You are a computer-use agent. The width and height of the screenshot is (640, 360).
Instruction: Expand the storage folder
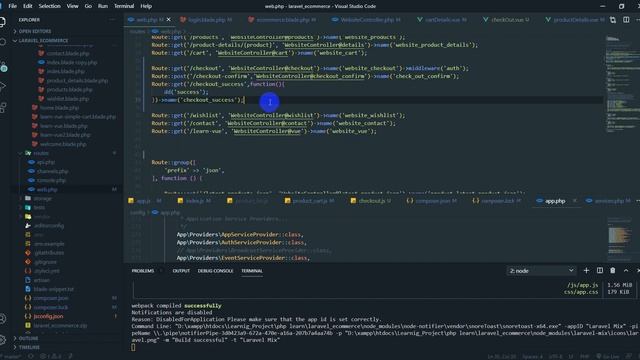click(42, 198)
